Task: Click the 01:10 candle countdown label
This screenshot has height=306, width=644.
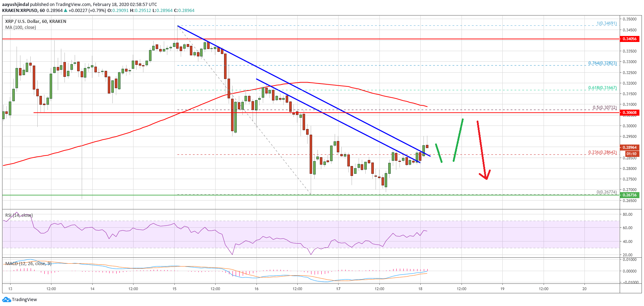Action: pos(631,154)
